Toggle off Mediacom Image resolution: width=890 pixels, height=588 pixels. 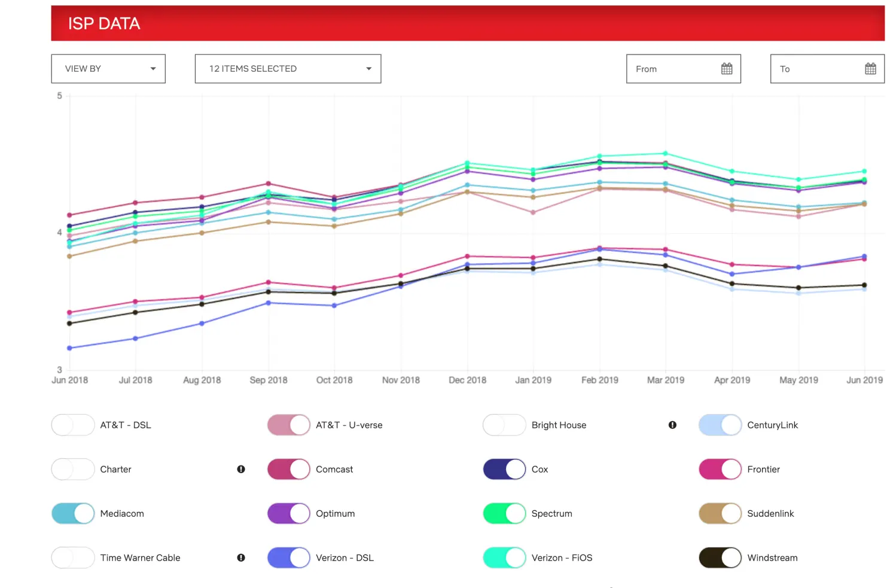[x=73, y=514]
